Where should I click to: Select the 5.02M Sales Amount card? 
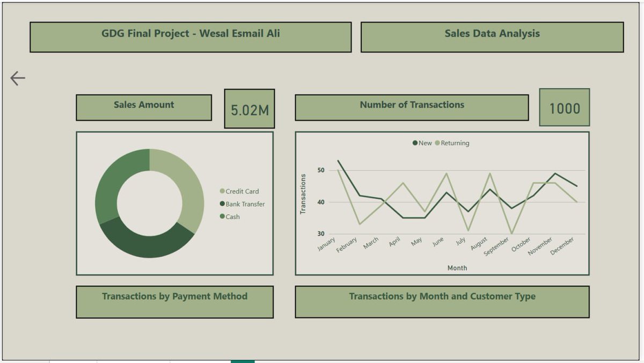point(249,108)
